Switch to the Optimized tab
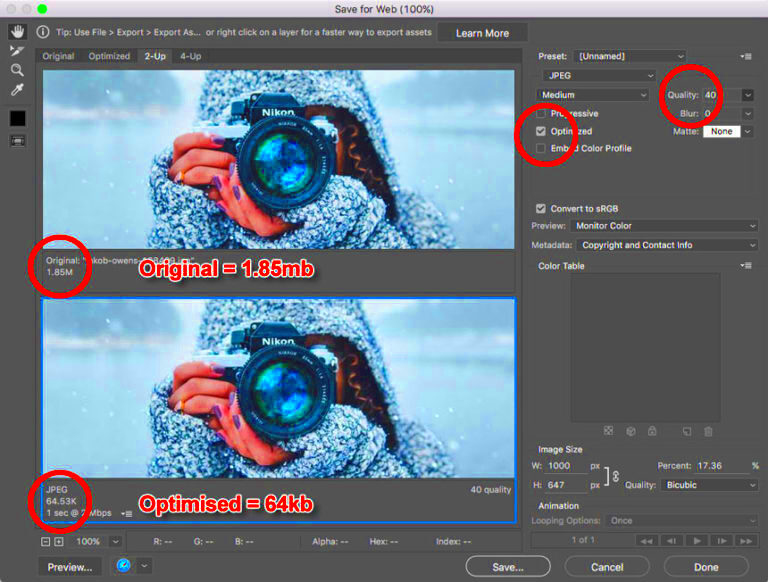The image size is (768, 582). click(109, 56)
